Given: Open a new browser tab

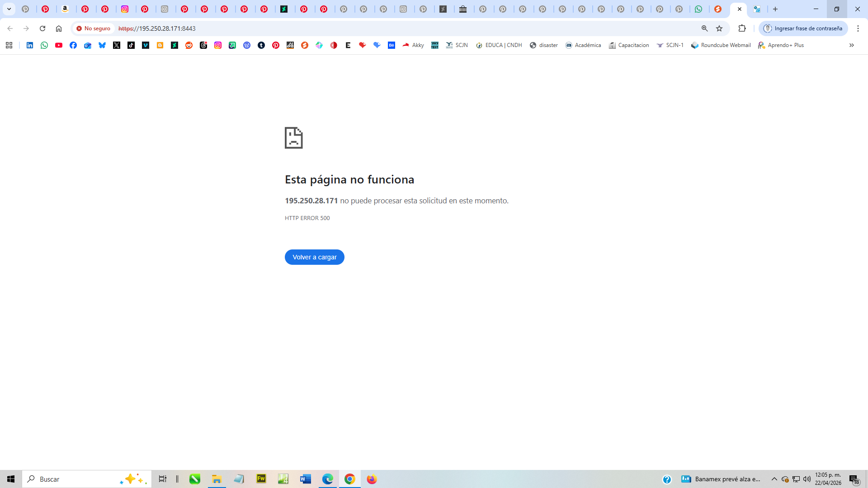Looking at the screenshot, I should [775, 9].
